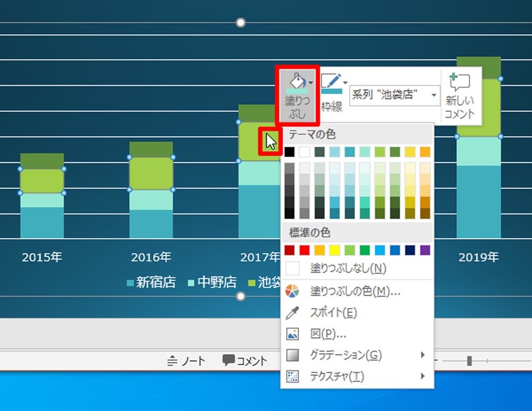
Task: Click the bottom center chart sizing handle
Action: [x=240, y=296]
